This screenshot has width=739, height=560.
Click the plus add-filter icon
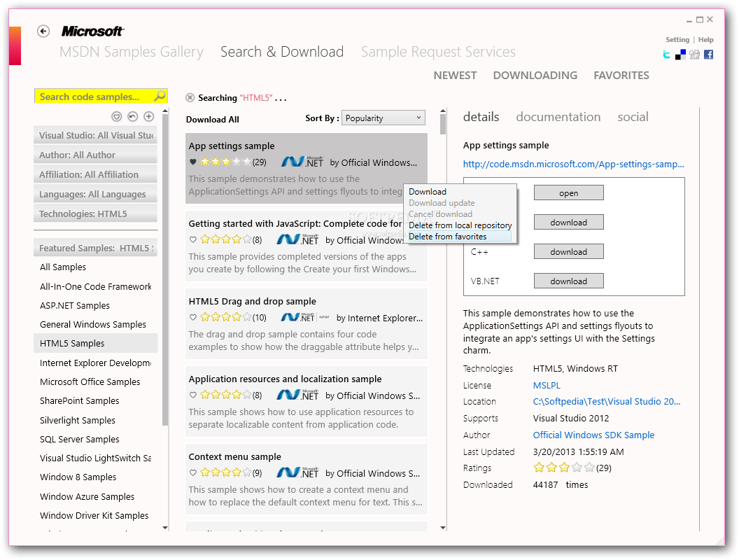(x=148, y=116)
